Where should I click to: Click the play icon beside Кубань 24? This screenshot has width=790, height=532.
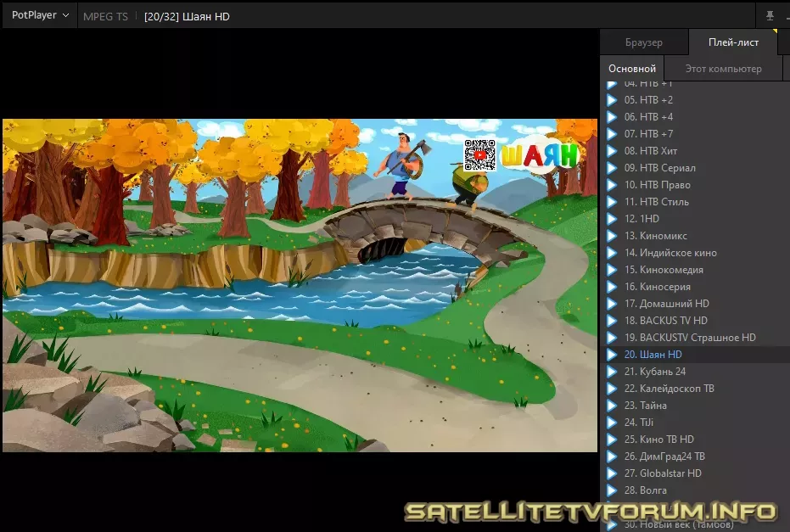pos(612,372)
